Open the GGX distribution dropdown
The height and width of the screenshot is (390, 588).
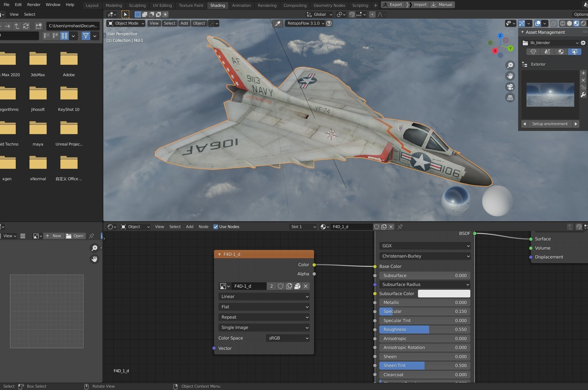tap(425, 246)
